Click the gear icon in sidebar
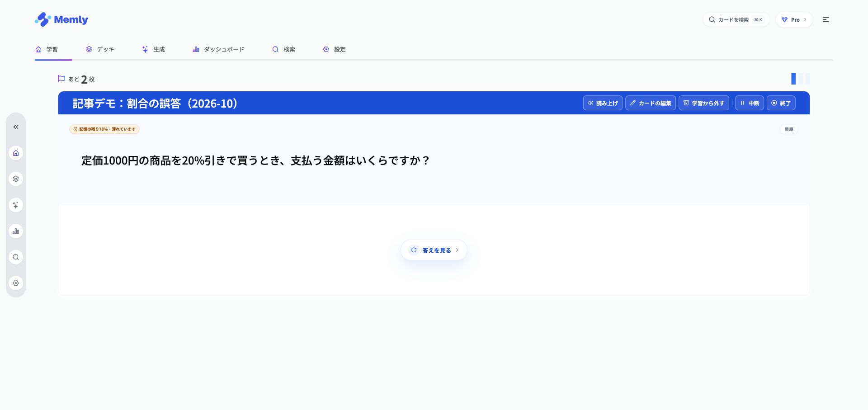The width and height of the screenshot is (868, 410). (x=16, y=283)
